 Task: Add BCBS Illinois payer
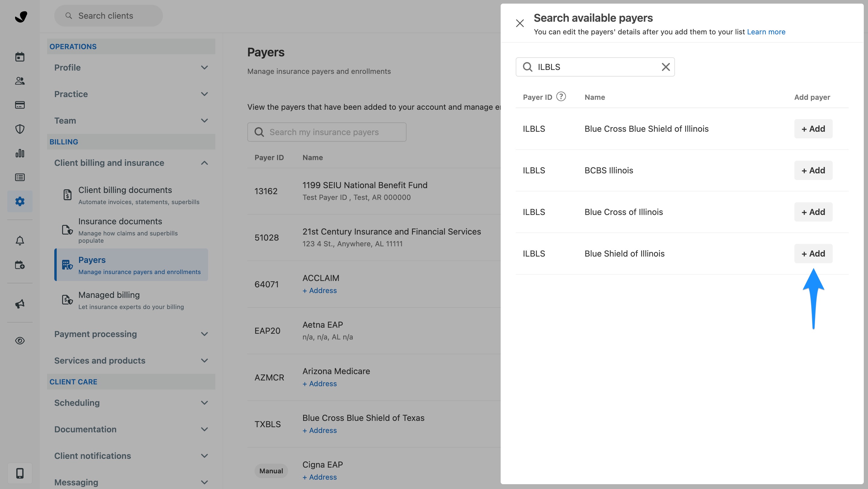pyautogui.click(x=813, y=170)
